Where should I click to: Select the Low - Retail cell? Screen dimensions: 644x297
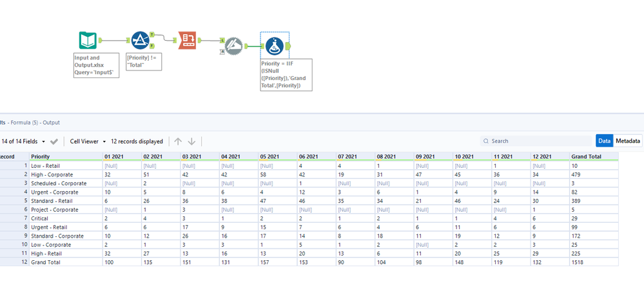point(66,166)
